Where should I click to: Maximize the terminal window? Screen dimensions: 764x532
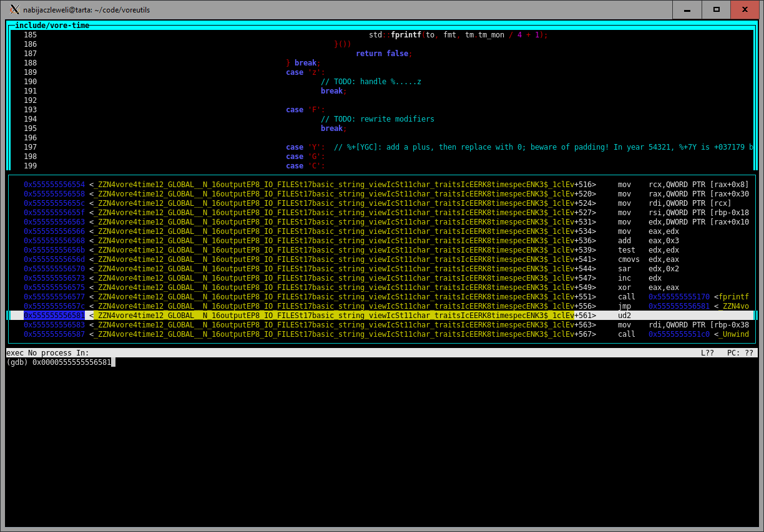click(x=716, y=9)
